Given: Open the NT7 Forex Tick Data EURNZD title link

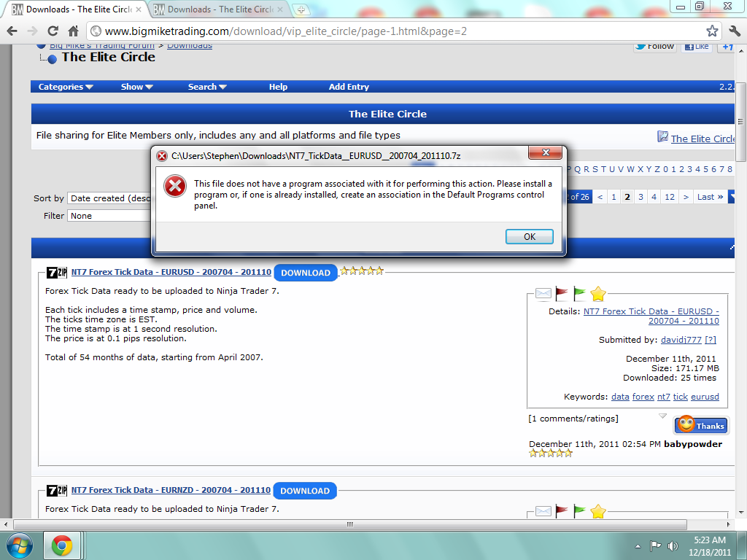Looking at the screenshot, I should point(171,490).
